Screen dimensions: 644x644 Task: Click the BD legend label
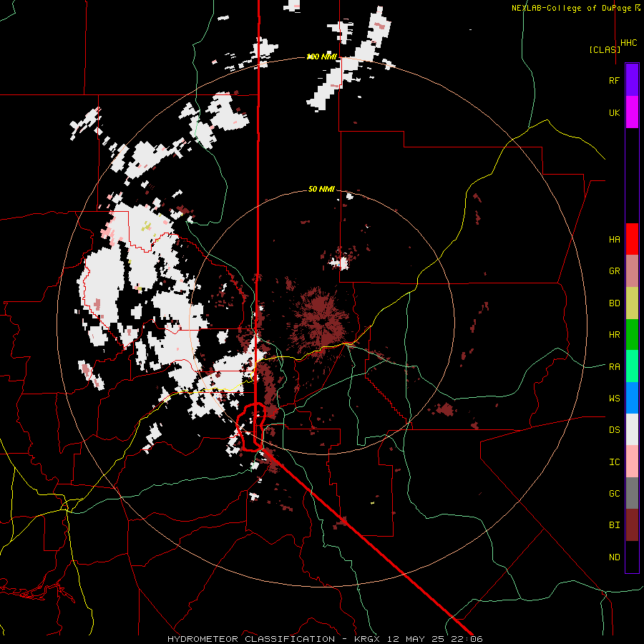(614, 303)
